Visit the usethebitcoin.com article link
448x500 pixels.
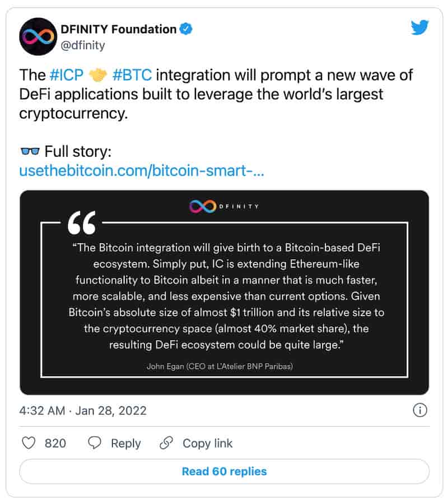pyautogui.click(x=142, y=170)
